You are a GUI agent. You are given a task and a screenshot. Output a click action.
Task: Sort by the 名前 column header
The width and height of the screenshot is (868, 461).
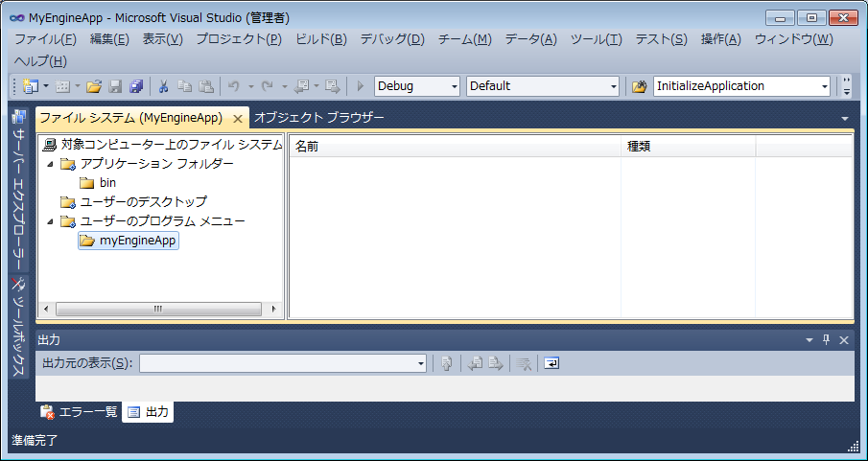[x=455, y=147]
